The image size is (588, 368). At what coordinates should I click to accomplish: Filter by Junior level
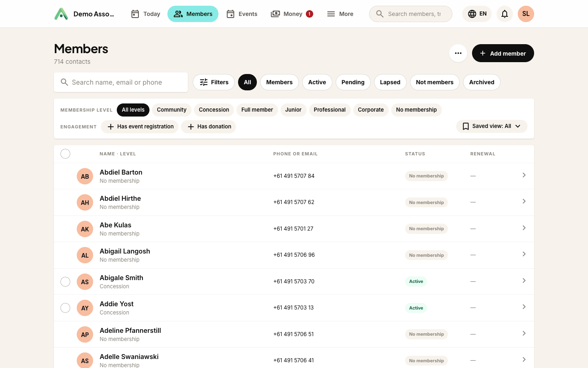point(293,110)
